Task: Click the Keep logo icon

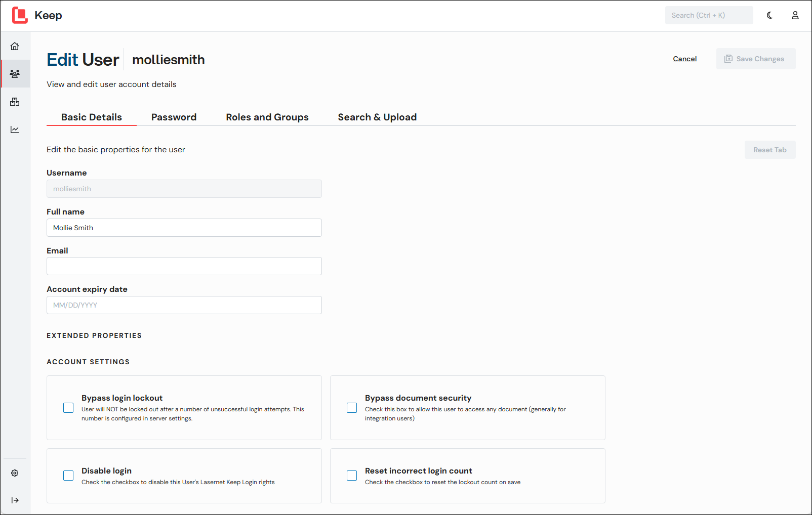Action: pyautogui.click(x=20, y=15)
